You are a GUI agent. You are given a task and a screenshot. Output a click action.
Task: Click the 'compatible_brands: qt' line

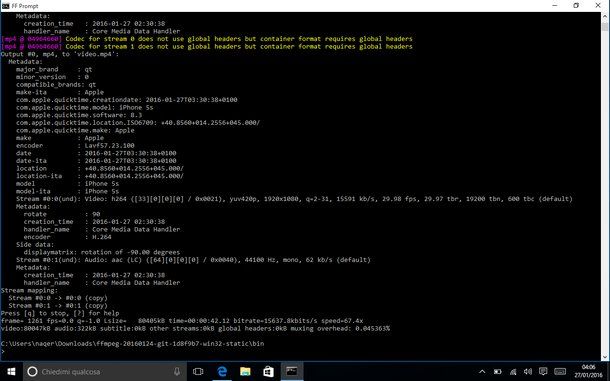[56, 84]
